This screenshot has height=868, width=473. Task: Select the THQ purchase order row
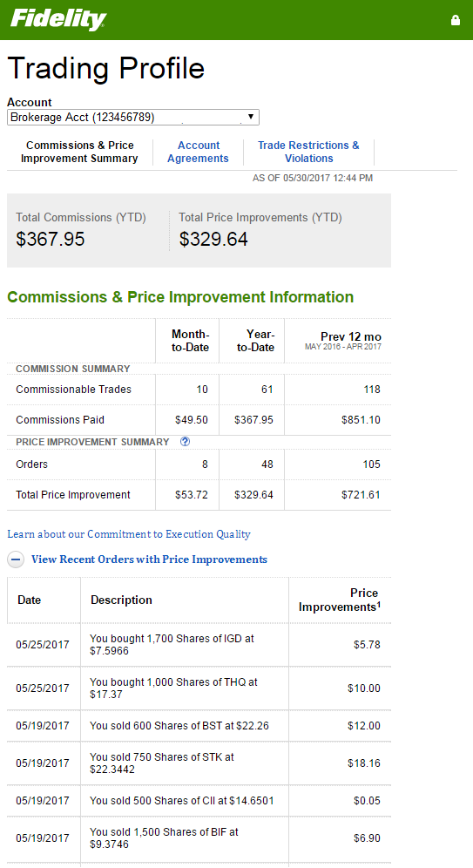click(x=199, y=688)
